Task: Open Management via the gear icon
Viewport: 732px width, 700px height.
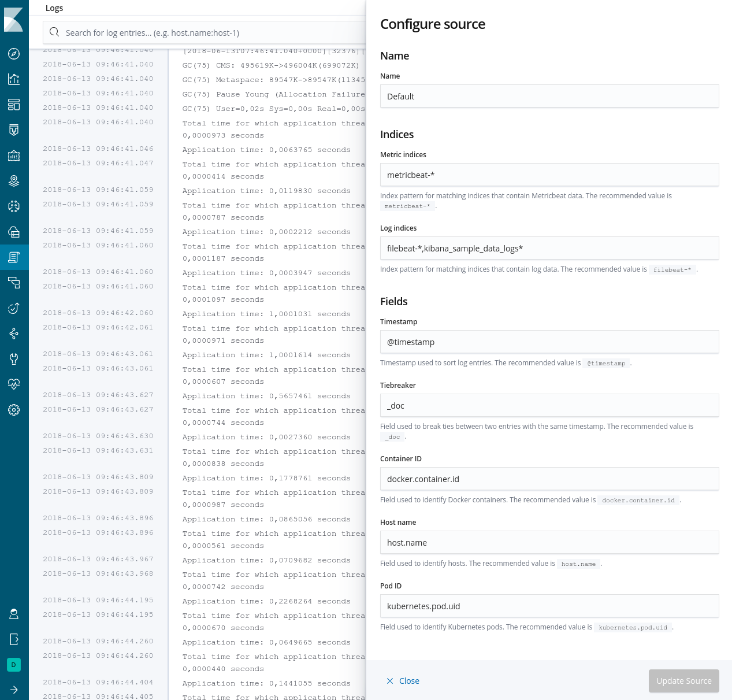Action: (x=13, y=410)
